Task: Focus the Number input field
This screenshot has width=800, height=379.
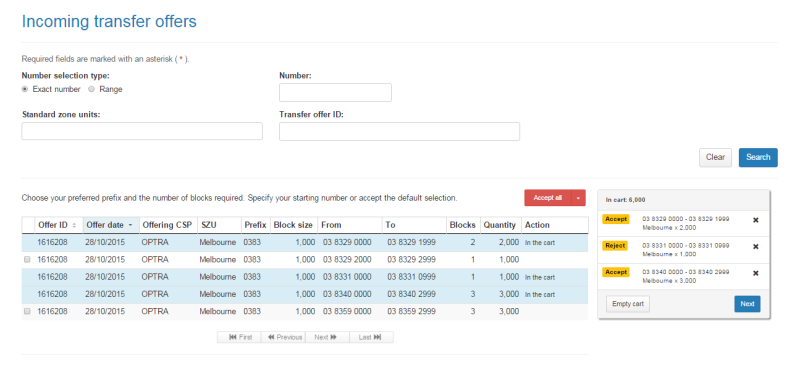Action: click(335, 93)
